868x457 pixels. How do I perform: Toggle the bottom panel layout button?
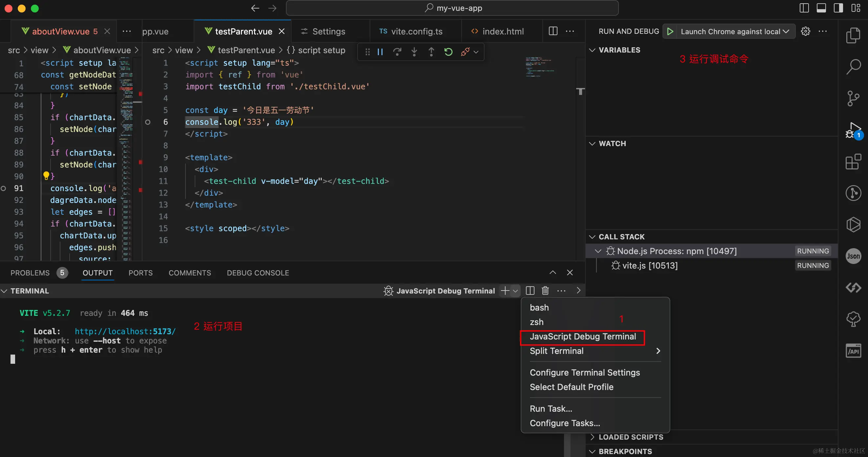coord(821,8)
